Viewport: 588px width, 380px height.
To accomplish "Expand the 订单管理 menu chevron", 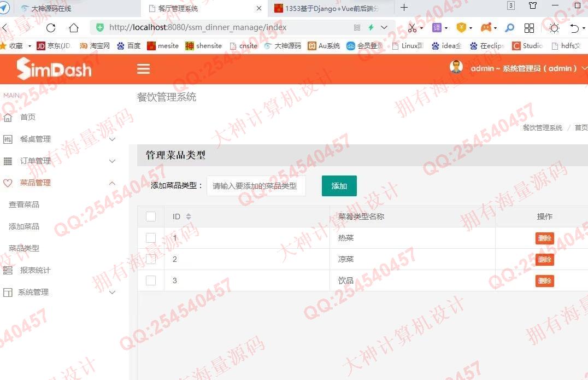I will pyautogui.click(x=112, y=161).
